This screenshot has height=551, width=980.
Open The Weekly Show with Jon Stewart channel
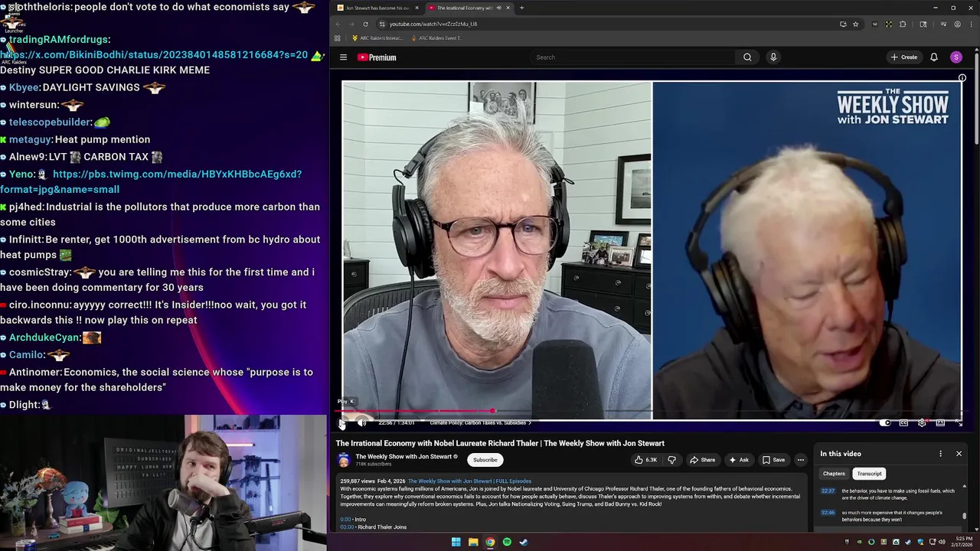click(x=403, y=457)
